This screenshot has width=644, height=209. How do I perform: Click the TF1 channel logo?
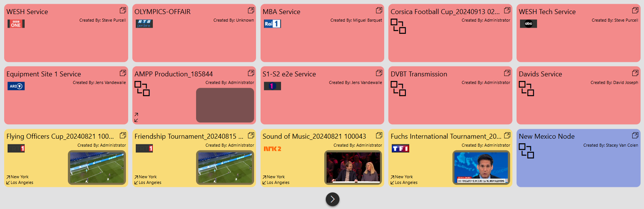(x=400, y=149)
